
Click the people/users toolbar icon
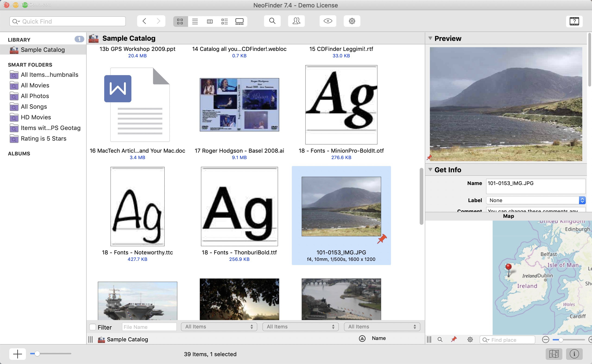point(296,21)
